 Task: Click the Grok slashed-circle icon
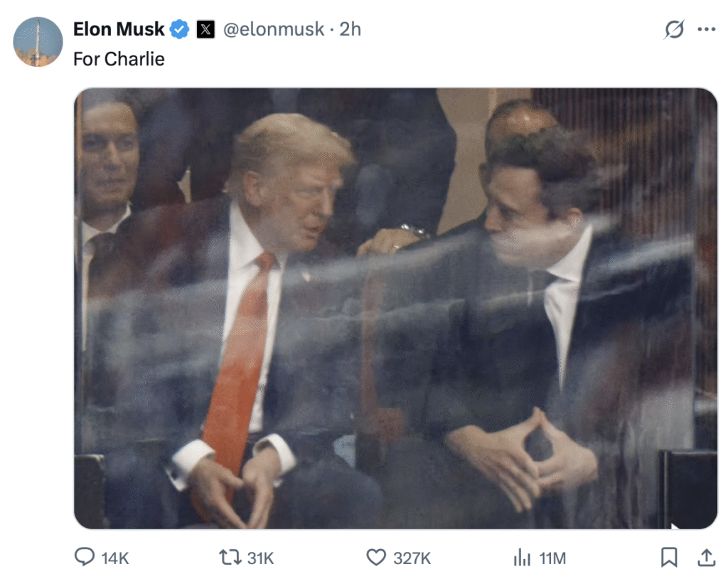pos(673,30)
